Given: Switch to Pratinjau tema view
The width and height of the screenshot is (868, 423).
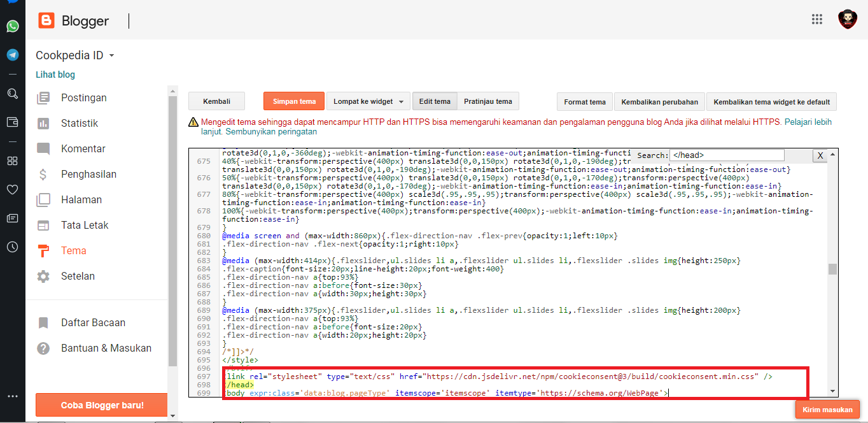Looking at the screenshot, I should pos(487,101).
